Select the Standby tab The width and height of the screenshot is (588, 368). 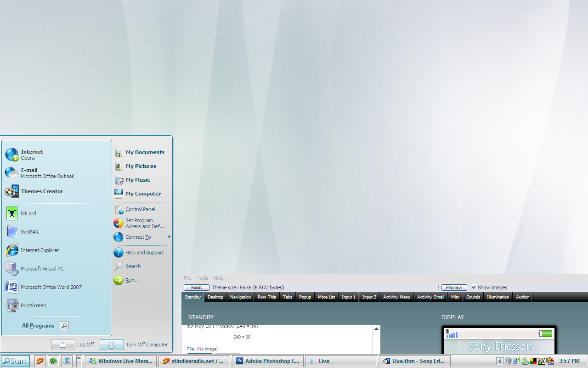(x=193, y=297)
